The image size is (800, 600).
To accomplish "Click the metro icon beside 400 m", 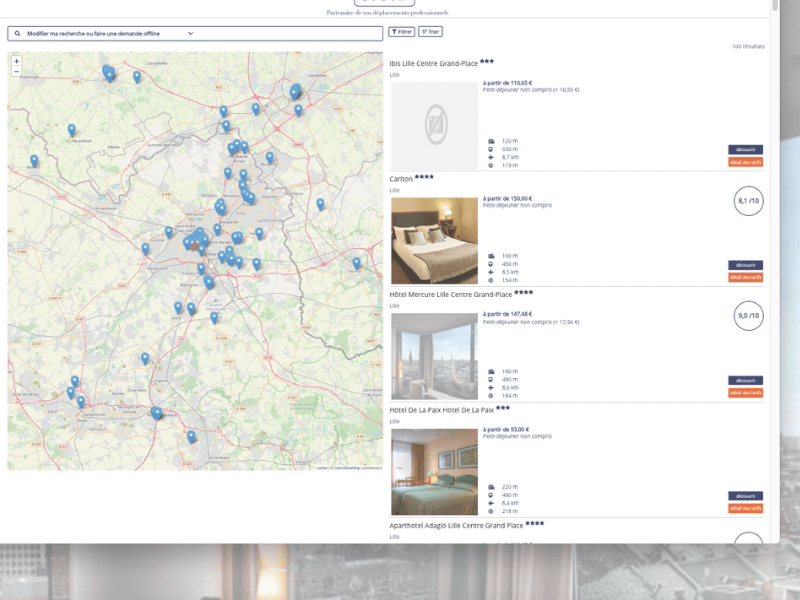I will pyautogui.click(x=491, y=495).
